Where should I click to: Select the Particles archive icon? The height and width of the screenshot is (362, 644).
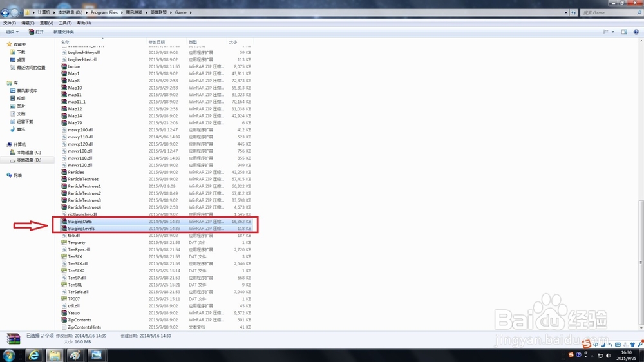coord(64,172)
